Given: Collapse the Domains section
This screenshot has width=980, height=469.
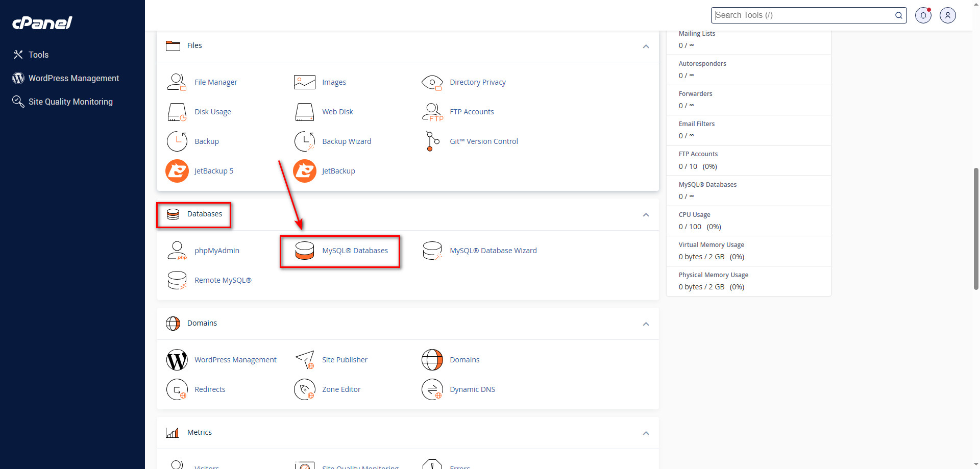Looking at the screenshot, I should coord(646,324).
